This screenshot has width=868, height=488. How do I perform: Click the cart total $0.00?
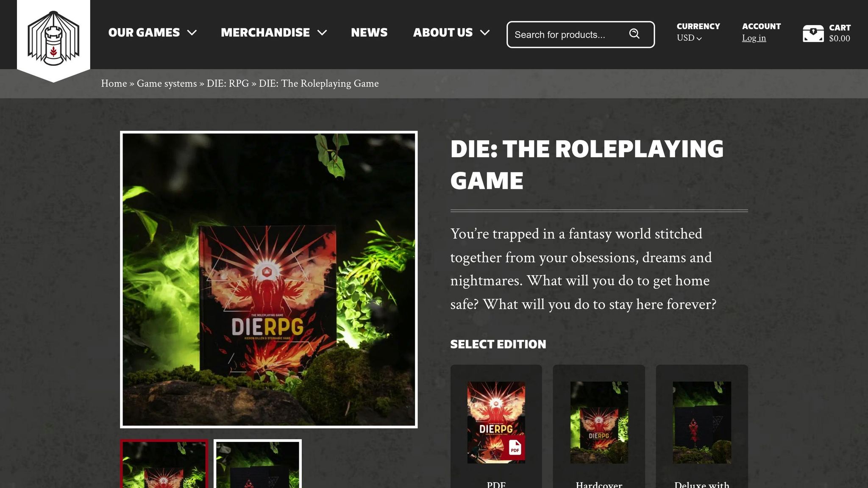[839, 39]
